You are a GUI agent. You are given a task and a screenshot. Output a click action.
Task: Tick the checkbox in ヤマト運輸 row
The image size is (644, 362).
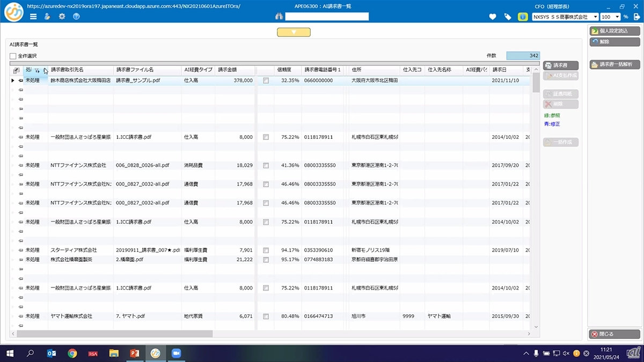(x=266, y=316)
